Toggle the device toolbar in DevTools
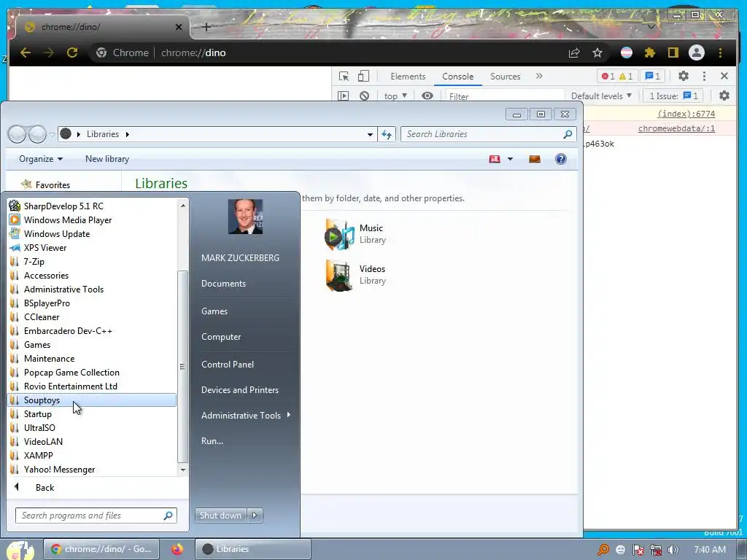Screen dimensions: 747x560 pos(363,76)
